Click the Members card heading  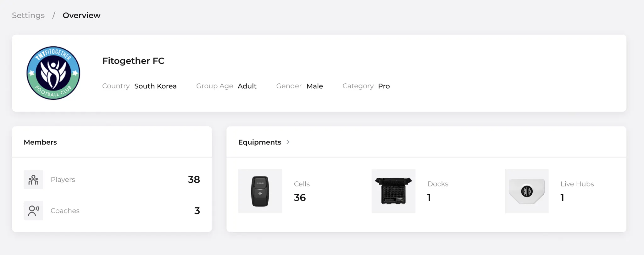pyautogui.click(x=40, y=142)
